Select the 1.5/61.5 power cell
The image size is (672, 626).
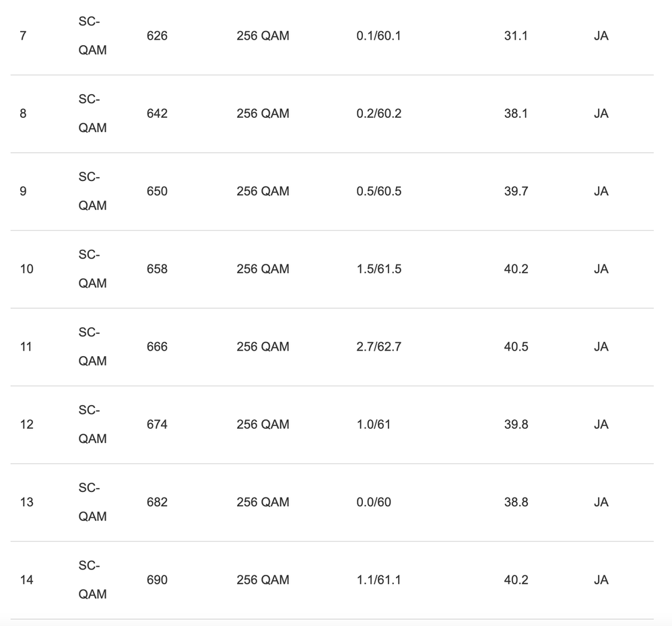[378, 269]
